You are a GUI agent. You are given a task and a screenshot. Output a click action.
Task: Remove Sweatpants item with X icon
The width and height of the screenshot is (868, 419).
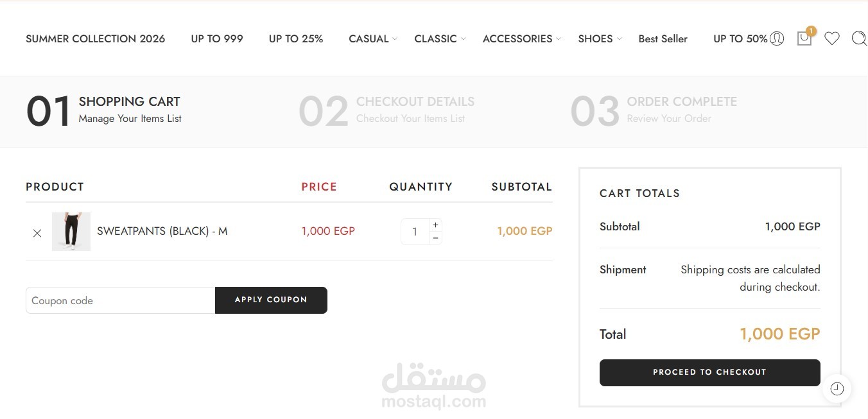[37, 233]
